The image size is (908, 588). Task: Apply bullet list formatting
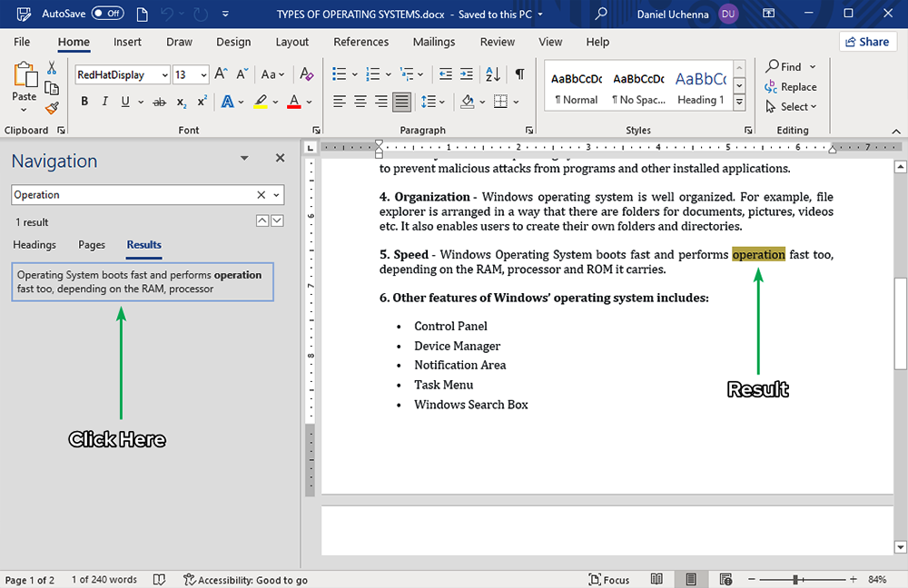(x=339, y=74)
